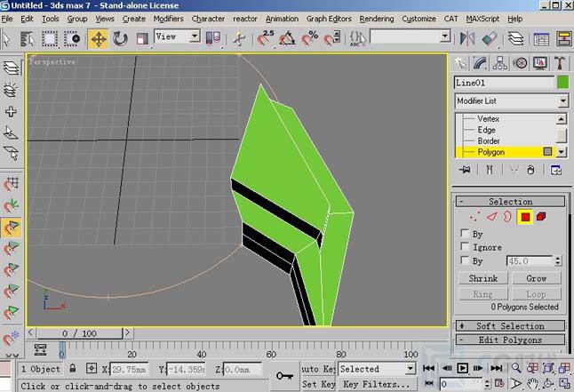
Task: Collapse the Selection rollout
Action: coord(510,202)
